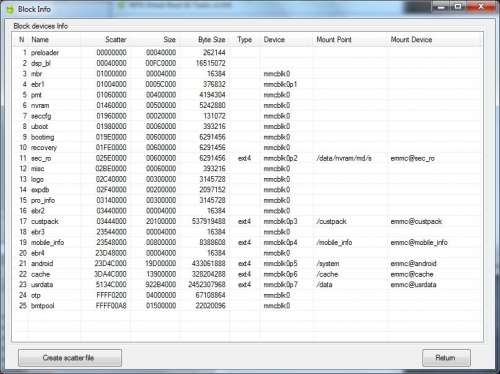Click device cell mmcblk0p1
The image size is (500, 374).
pos(280,84)
